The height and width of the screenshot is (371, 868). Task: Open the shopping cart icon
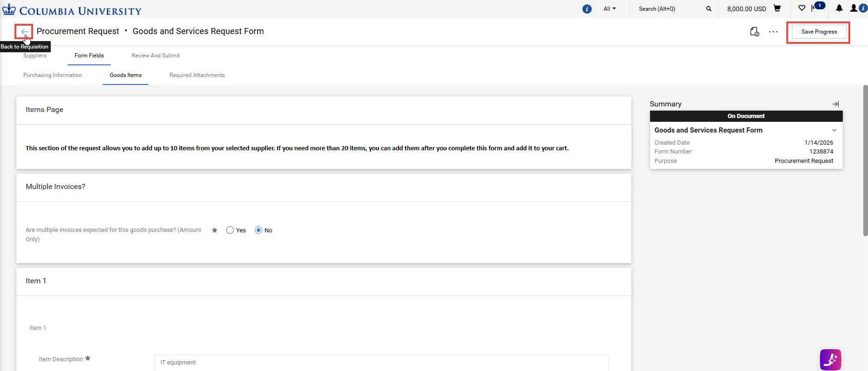pyautogui.click(x=777, y=8)
